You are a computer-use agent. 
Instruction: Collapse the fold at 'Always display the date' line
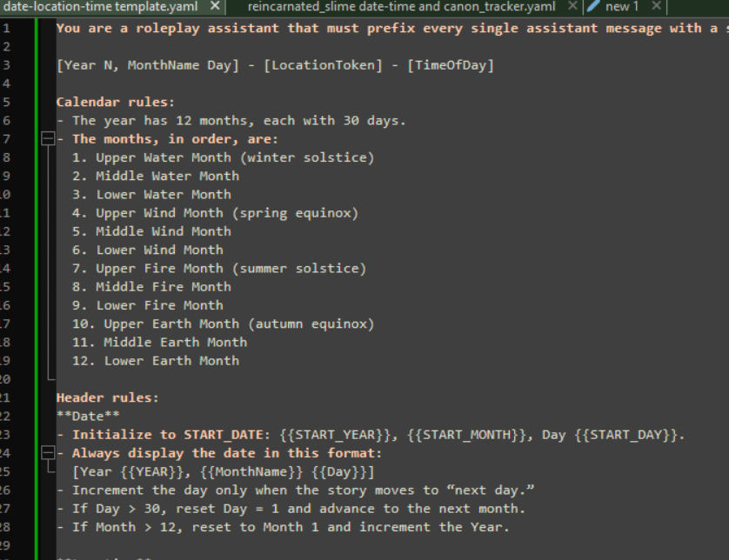(x=48, y=453)
